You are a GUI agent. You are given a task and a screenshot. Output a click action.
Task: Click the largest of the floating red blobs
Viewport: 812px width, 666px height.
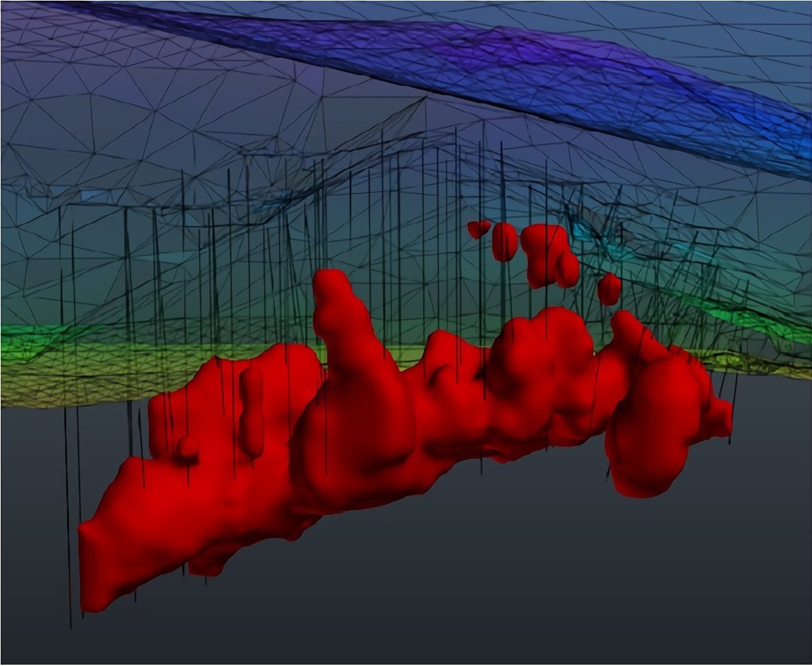(x=544, y=253)
